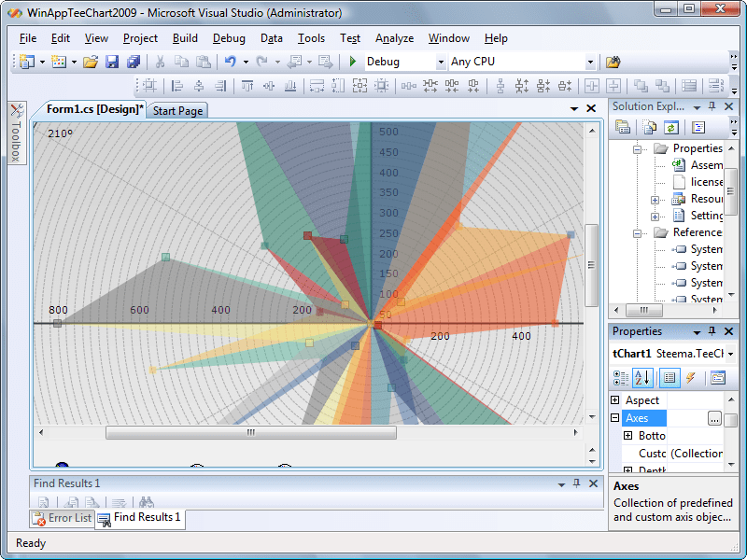
Task: Open the Axes collection editor with ellipsis button
Action: [x=714, y=417]
